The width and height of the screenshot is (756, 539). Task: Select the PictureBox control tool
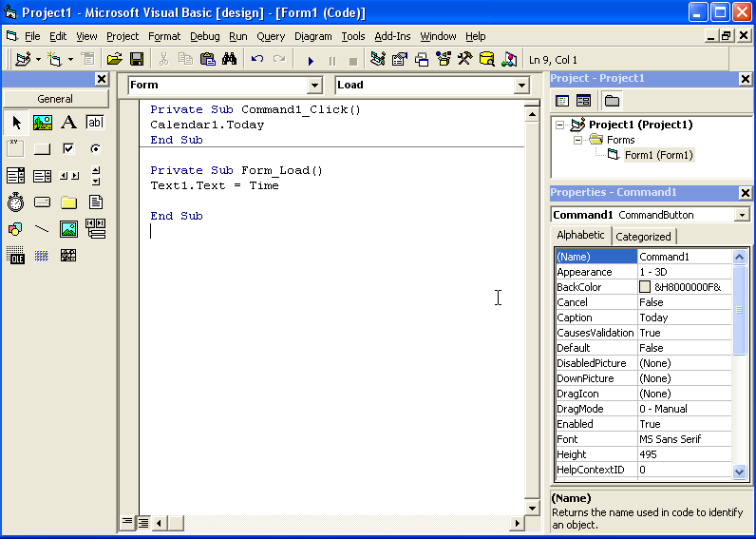[43, 123]
